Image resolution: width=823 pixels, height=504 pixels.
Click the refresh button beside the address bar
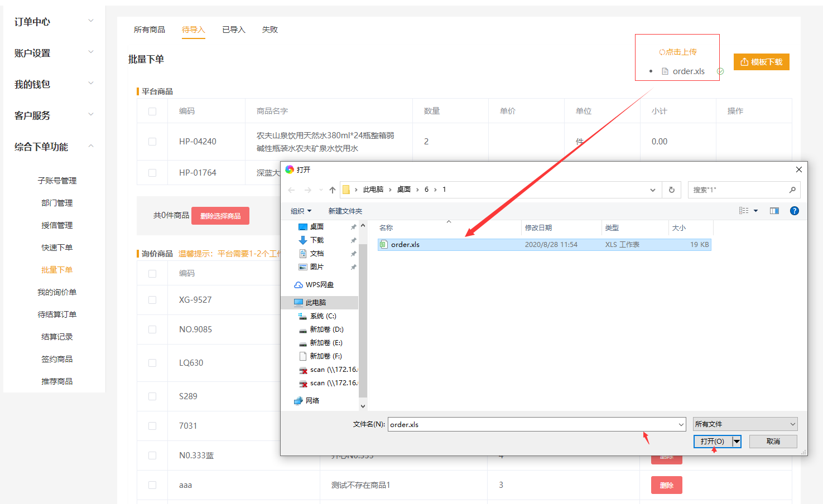pyautogui.click(x=672, y=190)
